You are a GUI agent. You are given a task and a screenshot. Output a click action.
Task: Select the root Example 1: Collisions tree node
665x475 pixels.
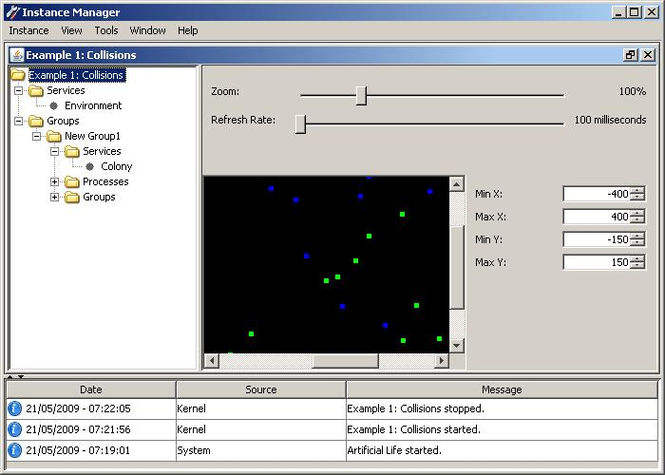(x=76, y=75)
